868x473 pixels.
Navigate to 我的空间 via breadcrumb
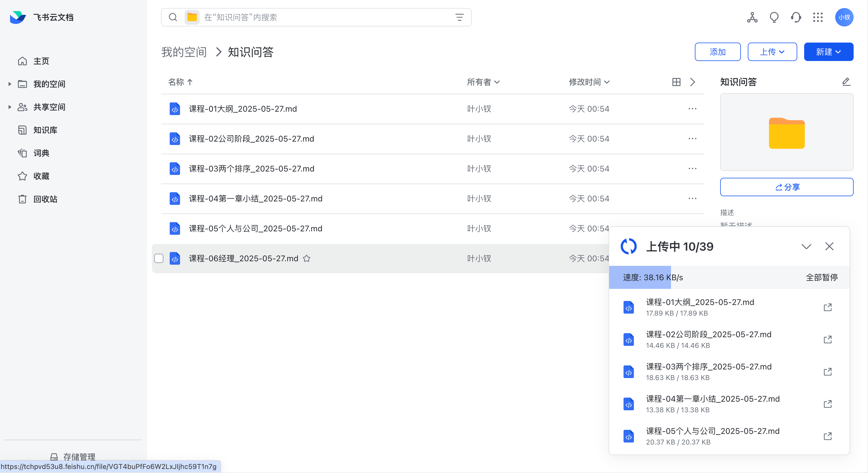coord(184,52)
